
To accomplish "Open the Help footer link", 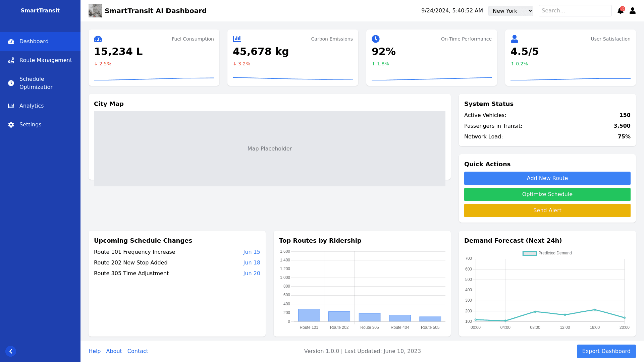I will (x=95, y=351).
